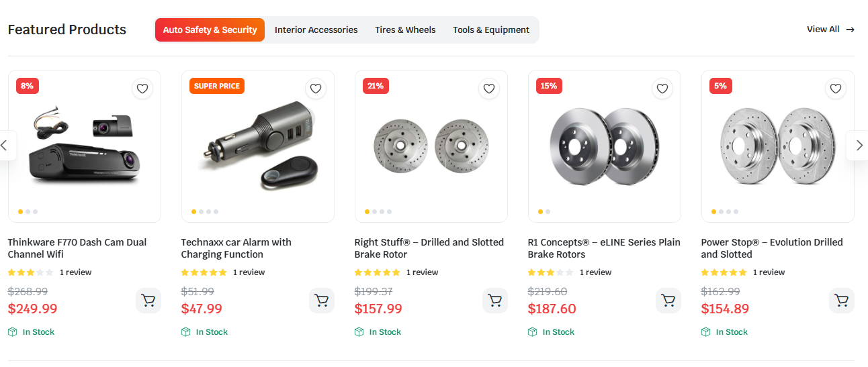The height and width of the screenshot is (367, 868).
Task: Add Right Stuff brake rotor to cart
Action: (x=495, y=301)
